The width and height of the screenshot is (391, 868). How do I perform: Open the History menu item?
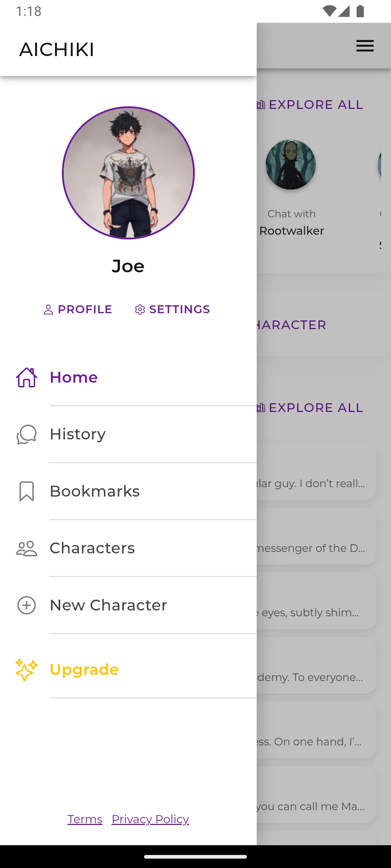[x=78, y=434]
